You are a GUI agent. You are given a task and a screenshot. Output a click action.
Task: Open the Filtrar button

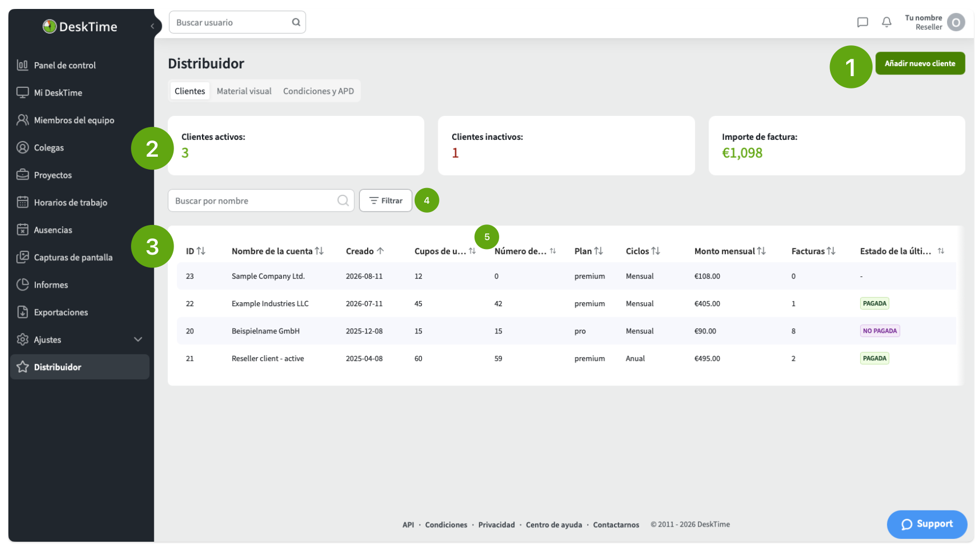[x=386, y=200]
